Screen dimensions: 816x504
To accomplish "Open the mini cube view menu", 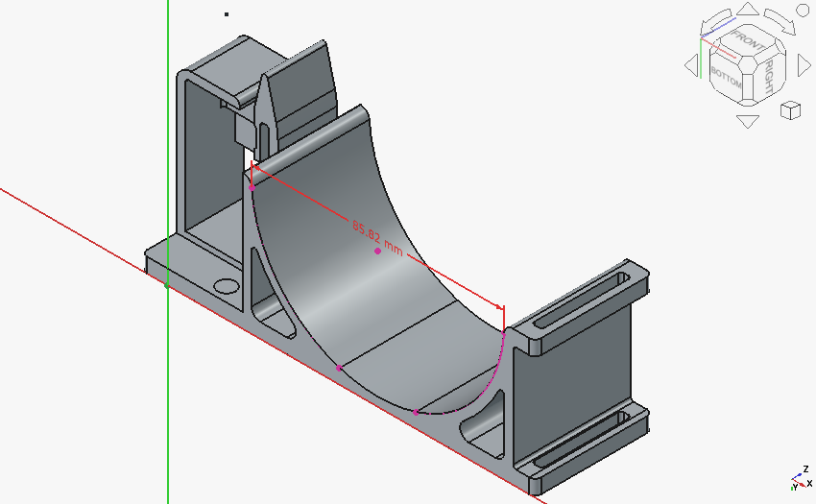I will coord(790,111).
